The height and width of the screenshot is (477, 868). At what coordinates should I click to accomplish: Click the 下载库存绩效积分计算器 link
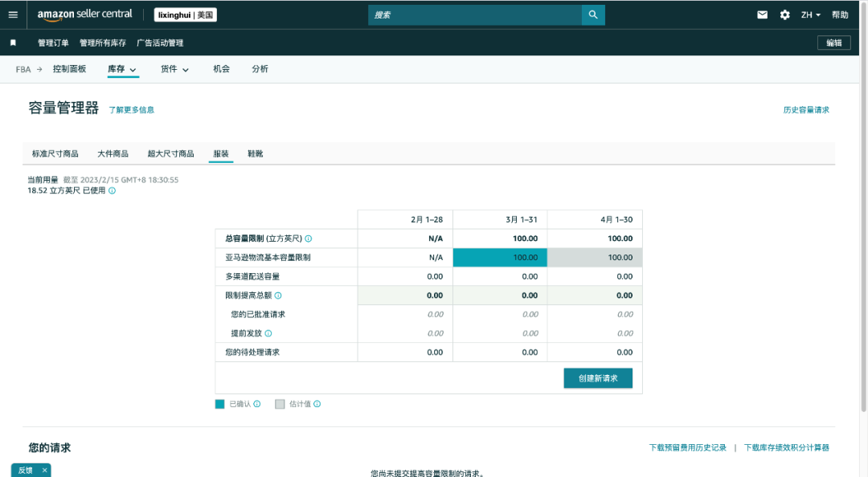[787, 447]
